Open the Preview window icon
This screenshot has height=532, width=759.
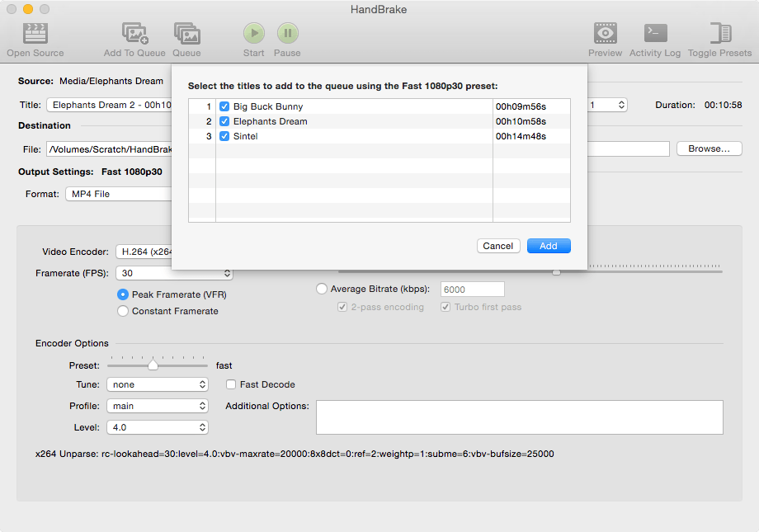point(606,33)
